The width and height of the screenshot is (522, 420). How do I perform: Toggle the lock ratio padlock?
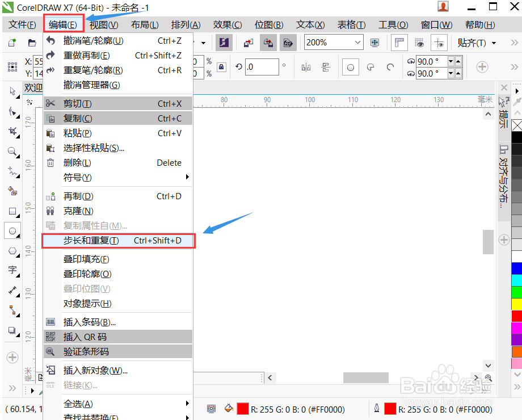pyautogui.click(x=221, y=67)
